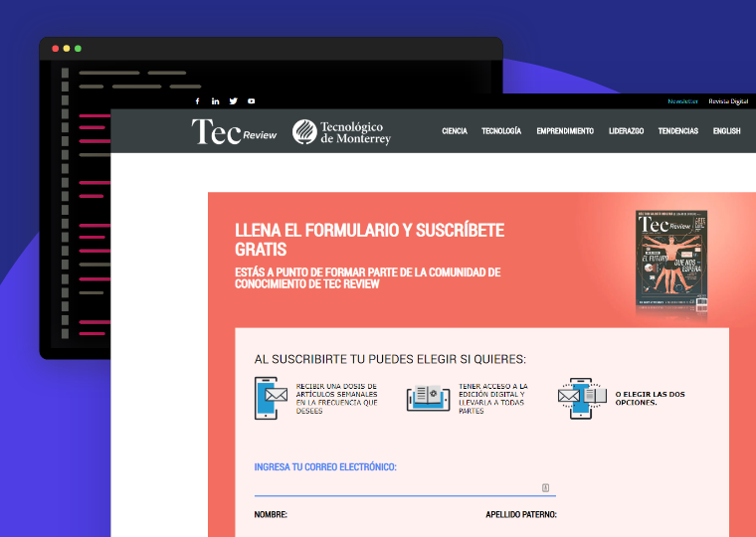
Task: Open the EMPRENDIMIENTO menu item
Action: pos(565,131)
